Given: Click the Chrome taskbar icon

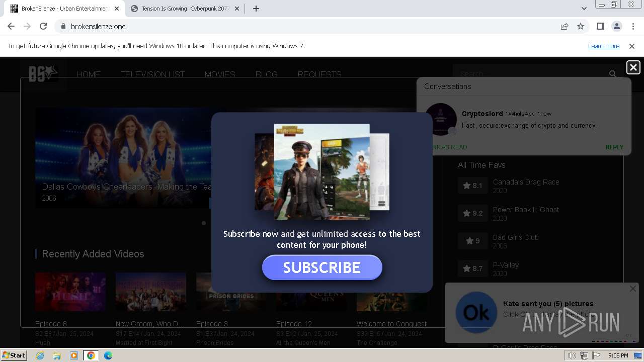Looking at the screenshot, I should click(91, 355).
